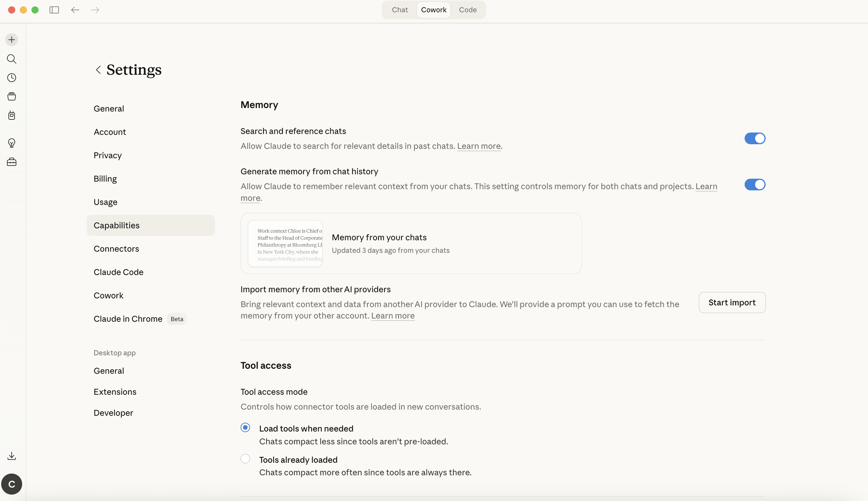Select Capabilities in settings list
This screenshot has height=501, width=868.
click(x=151, y=225)
